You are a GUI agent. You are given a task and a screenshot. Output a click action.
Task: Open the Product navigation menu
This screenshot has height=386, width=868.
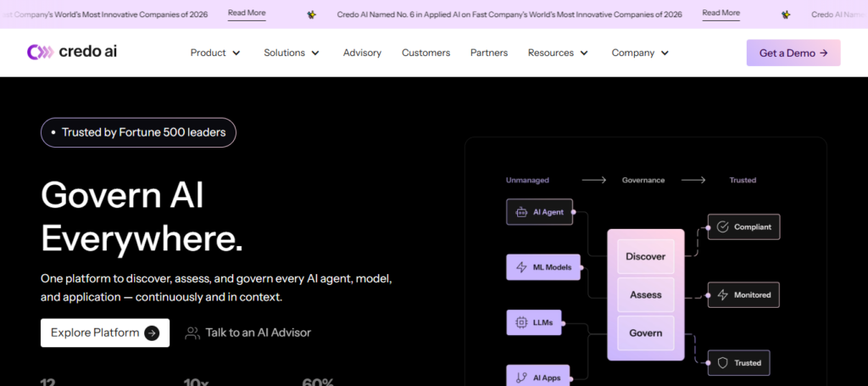(x=215, y=53)
